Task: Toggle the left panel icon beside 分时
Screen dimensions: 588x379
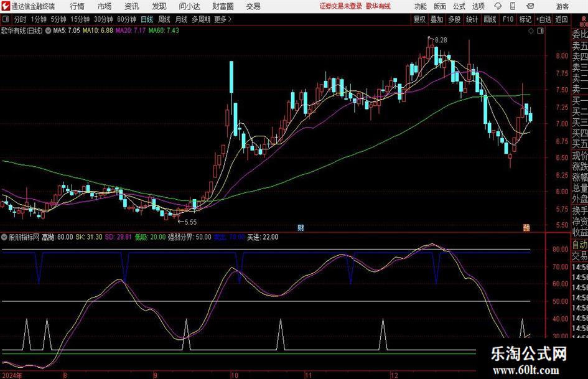Action: click(5, 19)
